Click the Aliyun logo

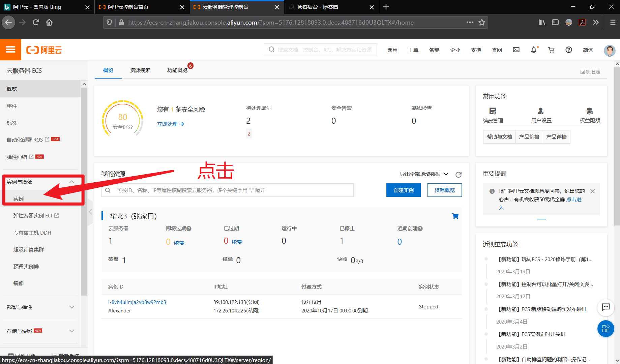click(44, 50)
